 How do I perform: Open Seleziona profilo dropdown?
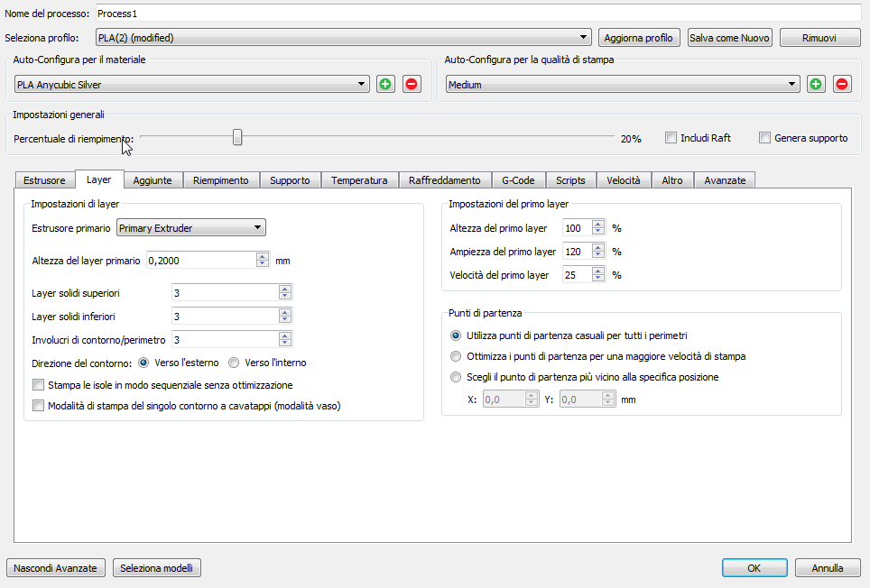[343, 38]
